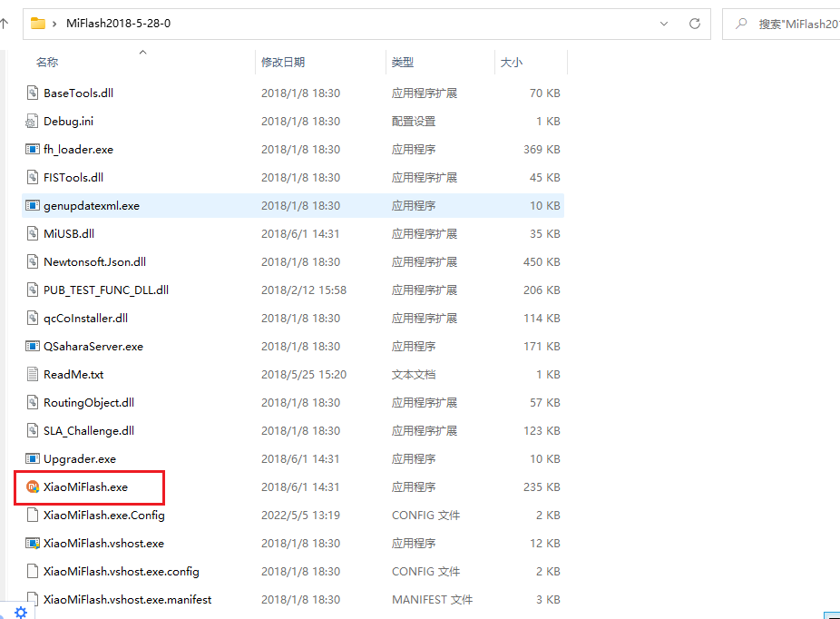Click the Debug.ini settings file icon
Image resolution: width=840 pixels, height=619 pixels.
click(32, 121)
